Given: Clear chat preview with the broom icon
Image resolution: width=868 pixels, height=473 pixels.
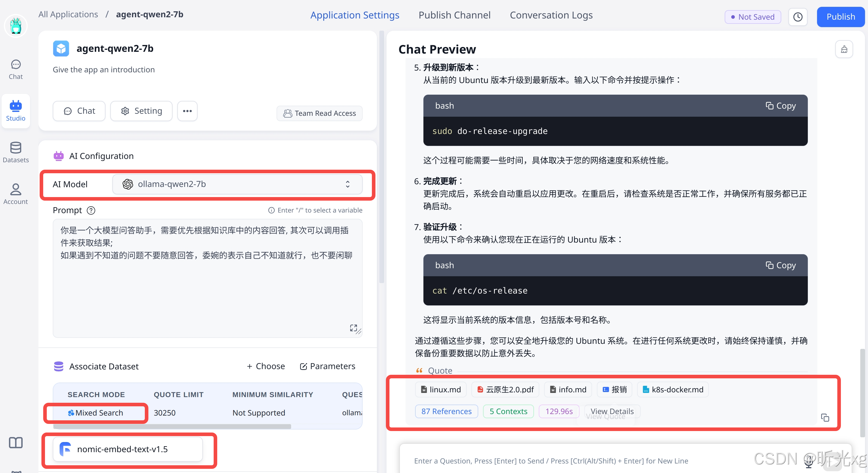Looking at the screenshot, I should tap(844, 49).
